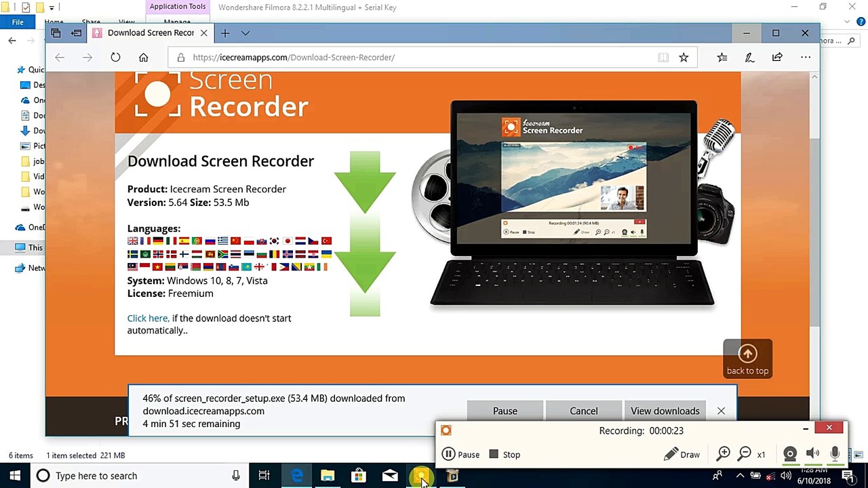Open Edge settings and more menu
Viewport: 868px width, 488px height.
806,58
